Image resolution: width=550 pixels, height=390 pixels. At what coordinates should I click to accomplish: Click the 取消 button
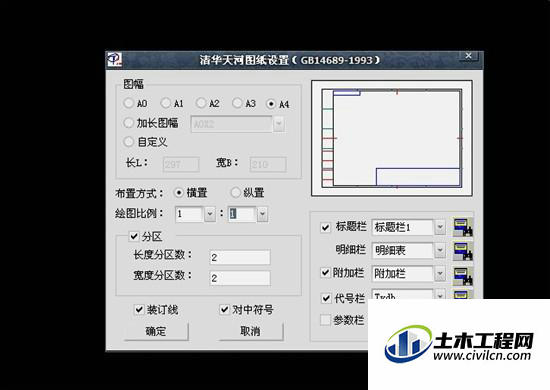click(250, 331)
